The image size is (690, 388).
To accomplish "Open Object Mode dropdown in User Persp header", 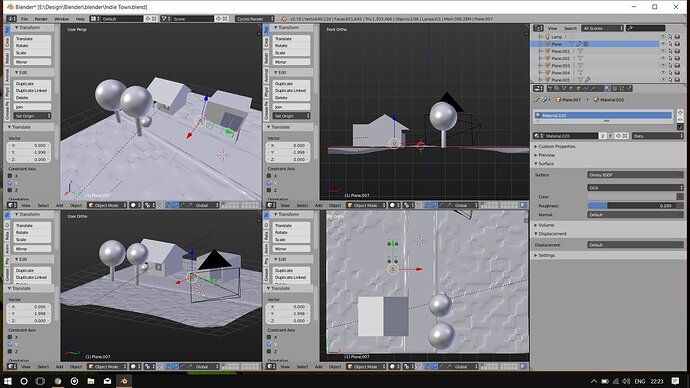I will (x=107, y=205).
